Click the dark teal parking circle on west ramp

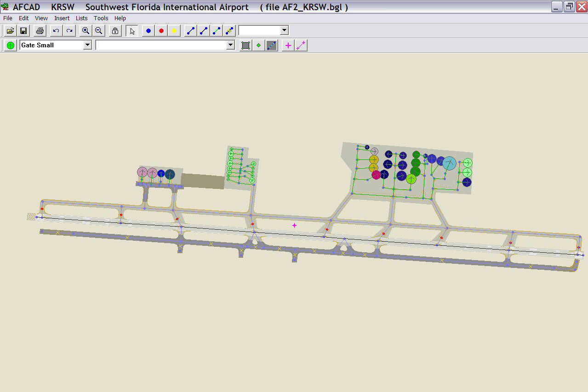tap(170, 174)
